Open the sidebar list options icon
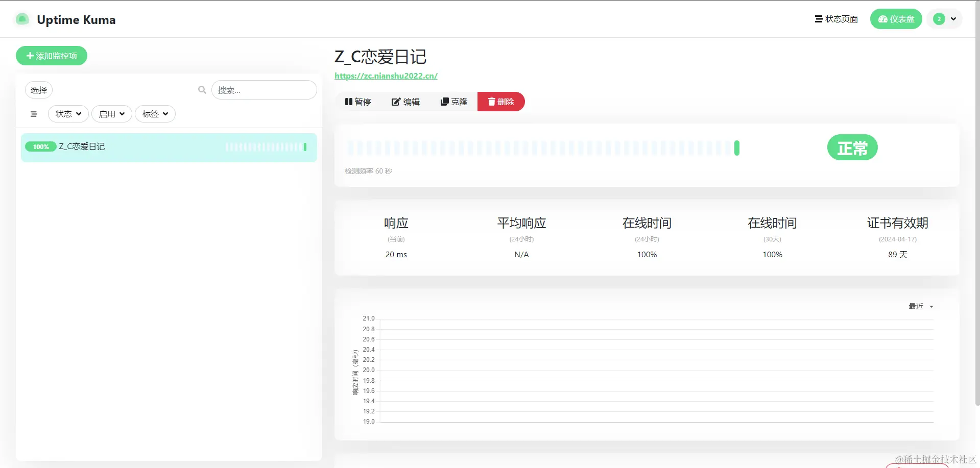Viewport: 980px width, 468px height. click(34, 114)
